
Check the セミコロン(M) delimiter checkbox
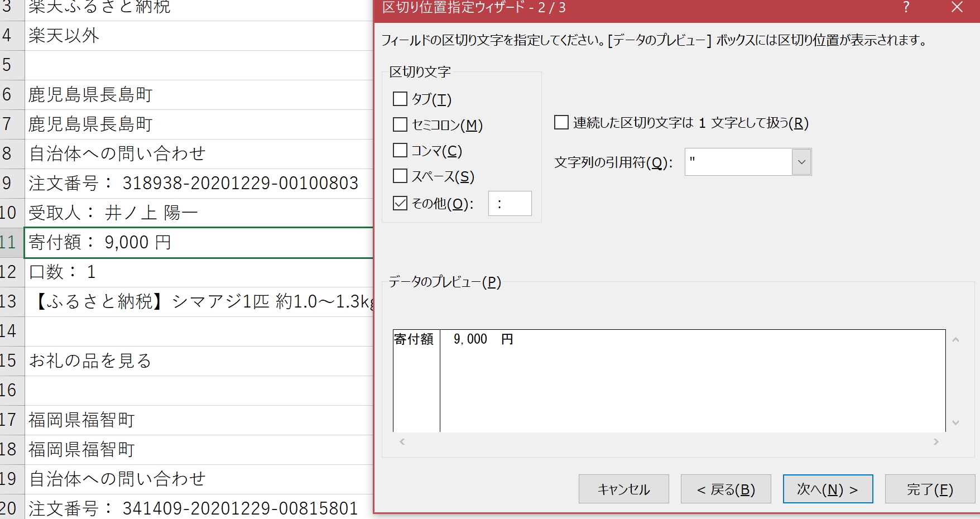point(400,124)
